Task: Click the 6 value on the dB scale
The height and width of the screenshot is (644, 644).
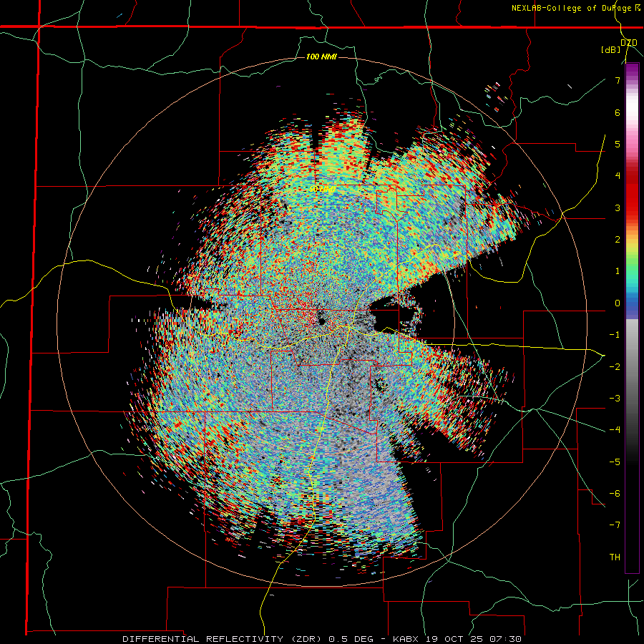Action: click(x=618, y=112)
